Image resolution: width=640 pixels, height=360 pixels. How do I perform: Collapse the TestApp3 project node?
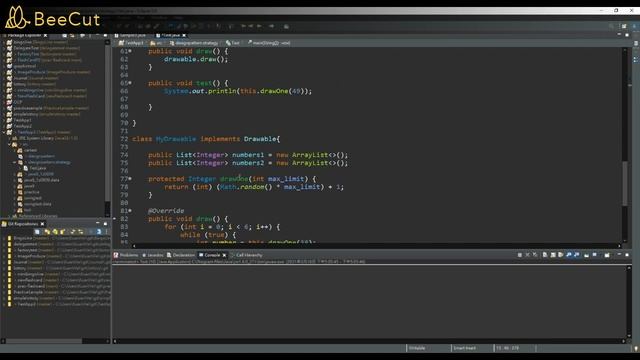(x=4, y=132)
